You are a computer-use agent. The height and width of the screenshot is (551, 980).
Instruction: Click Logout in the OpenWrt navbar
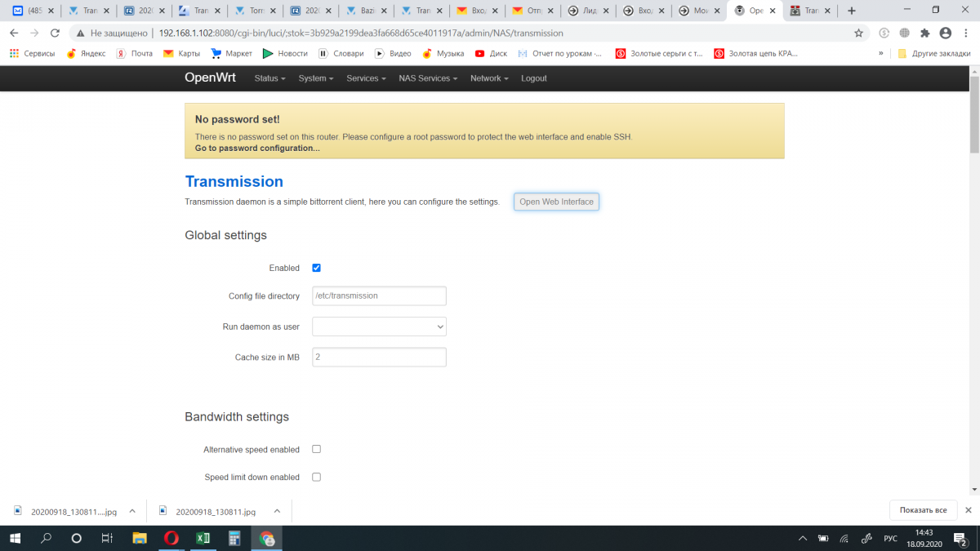tap(534, 78)
